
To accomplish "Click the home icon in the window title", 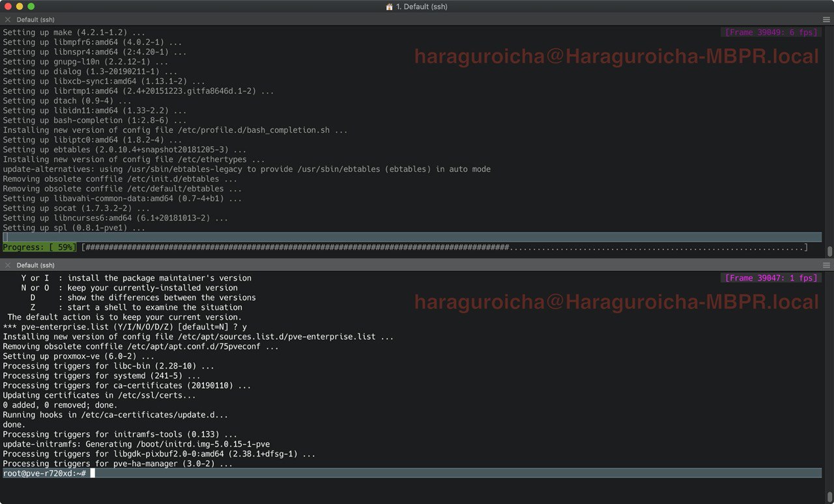I will (x=390, y=7).
